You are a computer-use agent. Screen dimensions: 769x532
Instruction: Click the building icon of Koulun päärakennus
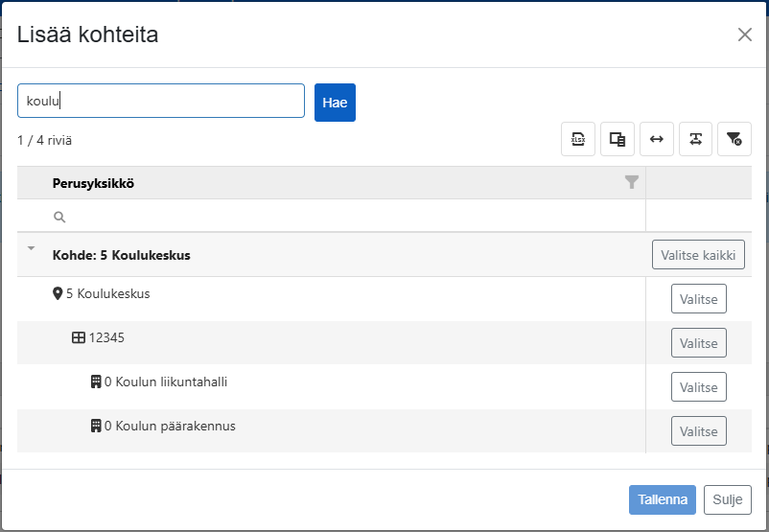pyautogui.click(x=96, y=426)
